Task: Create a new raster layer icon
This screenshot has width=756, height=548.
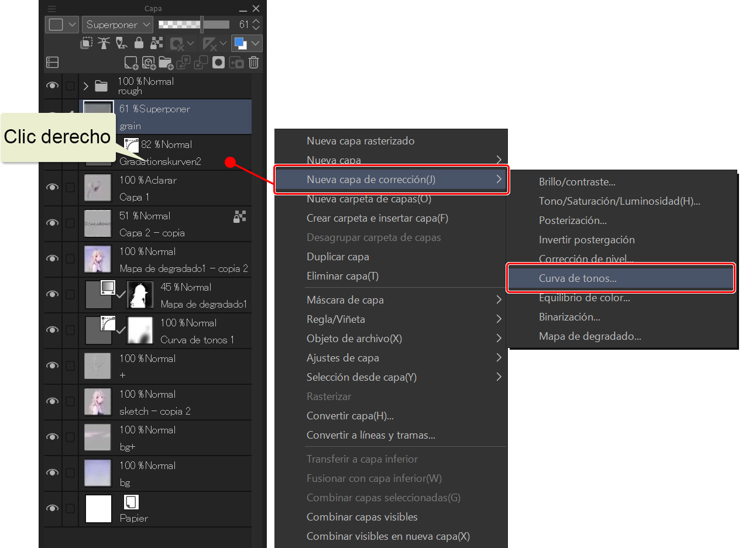Action: pyautogui.click(x=131, y=63)
